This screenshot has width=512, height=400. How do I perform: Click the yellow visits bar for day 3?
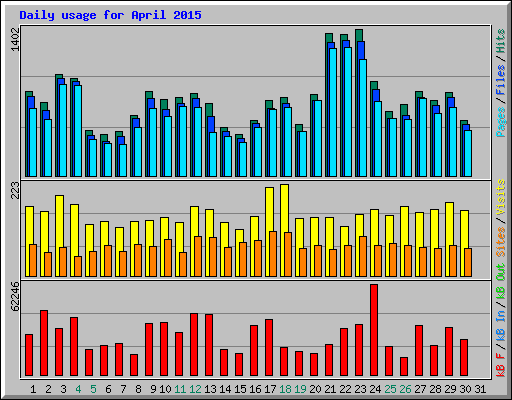point(60,236)
